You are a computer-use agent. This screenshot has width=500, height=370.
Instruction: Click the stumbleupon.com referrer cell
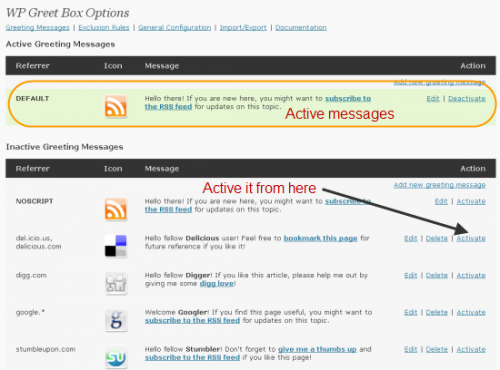pos(46,349)
